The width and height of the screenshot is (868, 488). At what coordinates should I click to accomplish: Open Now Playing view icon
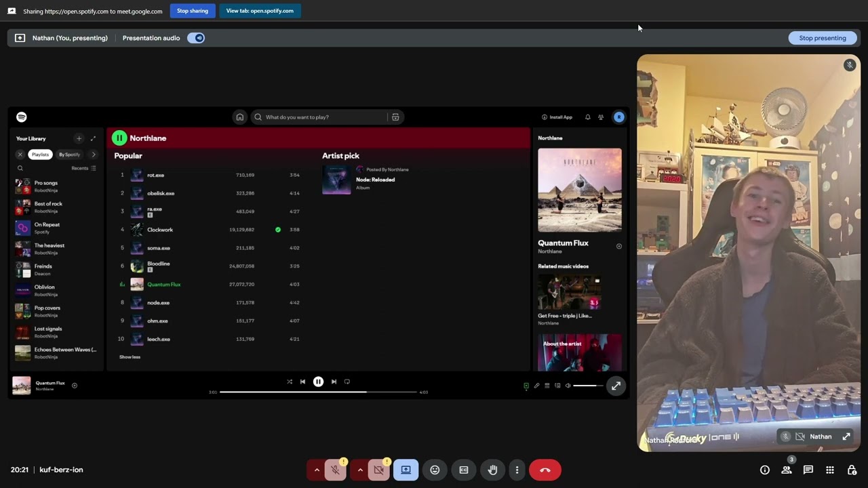[526, 386]
